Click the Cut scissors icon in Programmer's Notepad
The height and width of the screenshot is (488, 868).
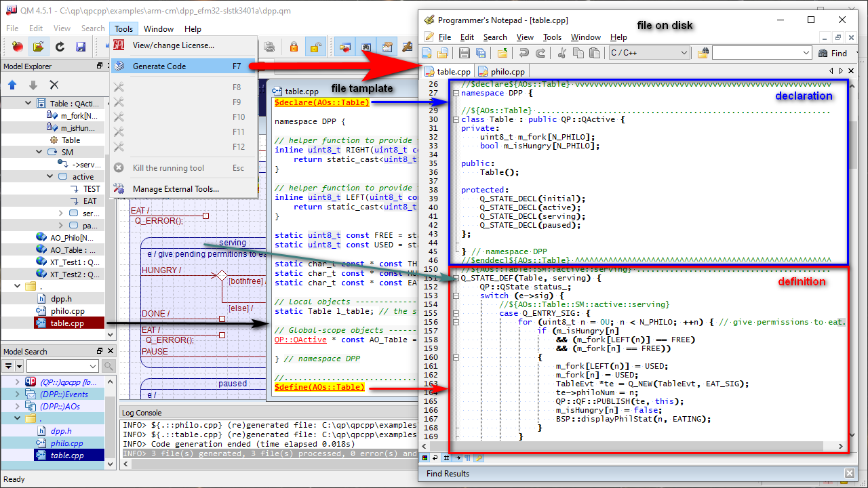(x=561, y=54)
